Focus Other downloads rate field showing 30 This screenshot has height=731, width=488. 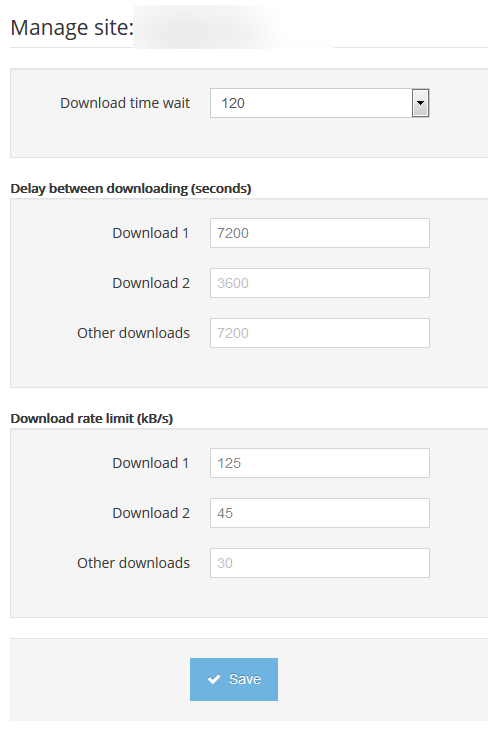320,563
